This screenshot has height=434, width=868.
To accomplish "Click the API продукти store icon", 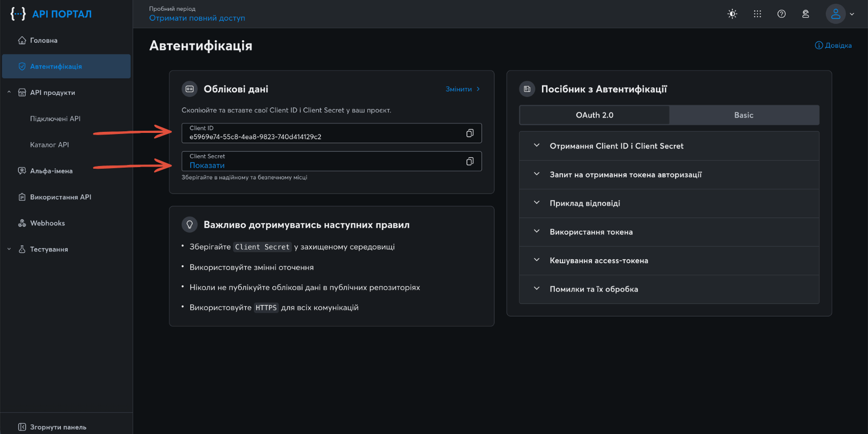I will (22, 92).
